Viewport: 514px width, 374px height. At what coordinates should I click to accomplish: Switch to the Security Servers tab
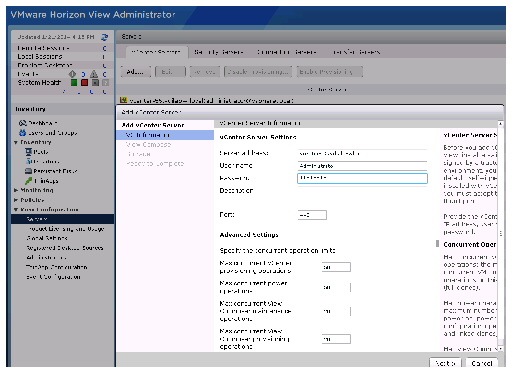(219, 52)
